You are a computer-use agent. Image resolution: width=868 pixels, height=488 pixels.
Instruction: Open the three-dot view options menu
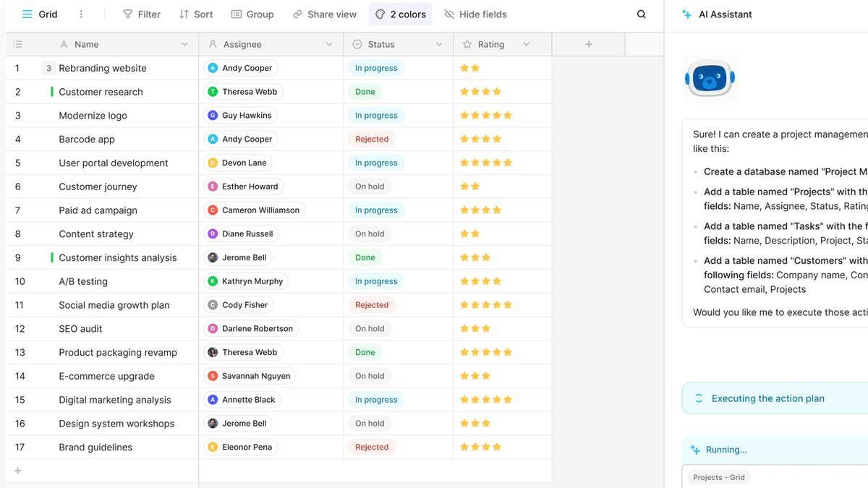coord(81,14)
